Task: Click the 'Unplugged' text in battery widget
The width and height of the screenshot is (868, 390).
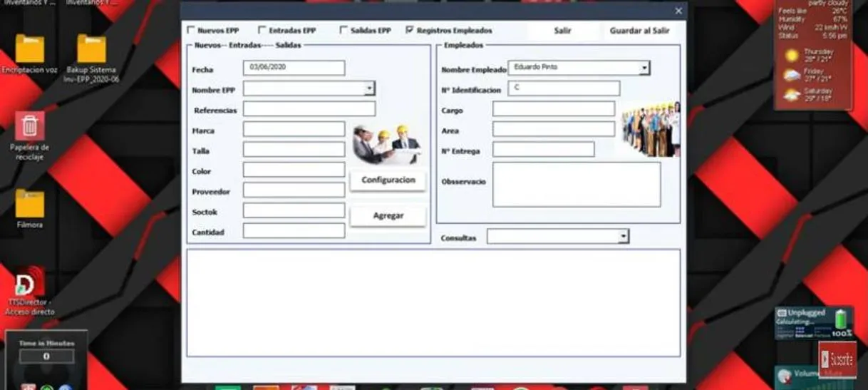Action: [x=806, y=312]
